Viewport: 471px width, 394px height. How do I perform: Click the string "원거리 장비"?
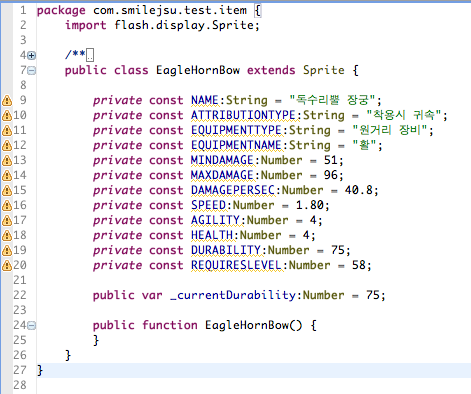[x=390, y=130]
